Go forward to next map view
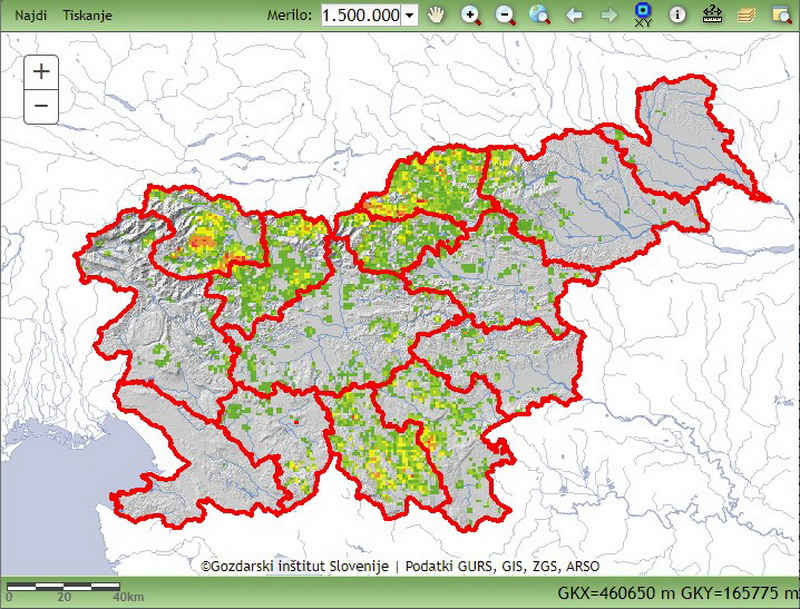Image resolution: width=800 pixels, height=609 pixels. point(609,15)
